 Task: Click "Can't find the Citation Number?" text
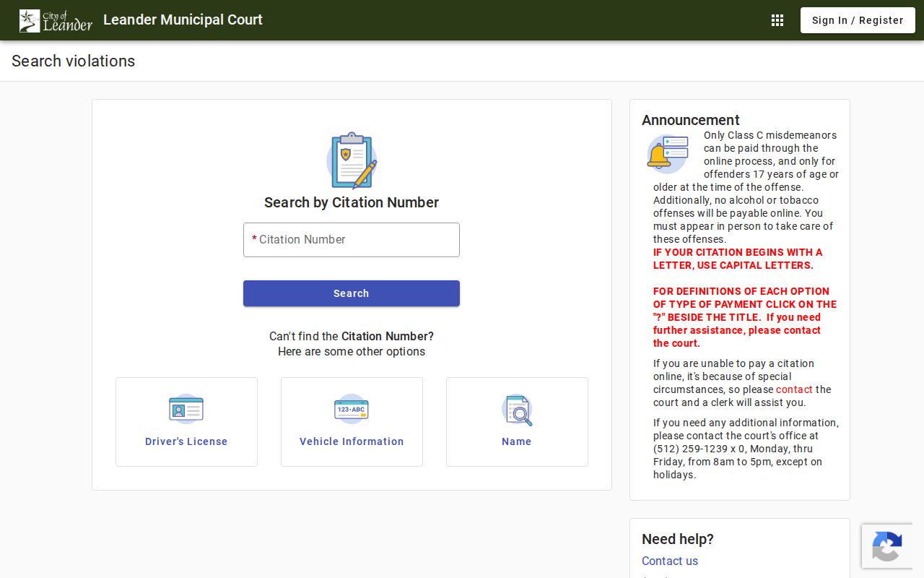352,336
